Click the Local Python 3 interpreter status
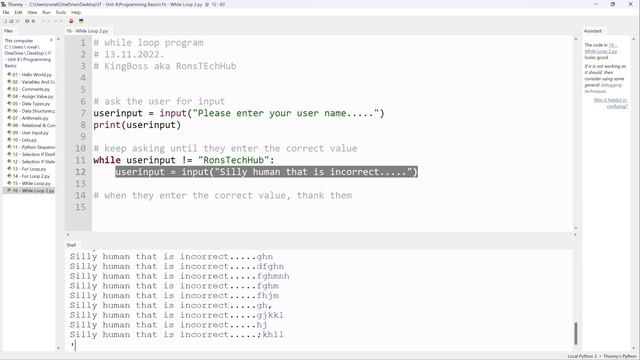Viewport: 640px width, 360px height. click(582, 356)
